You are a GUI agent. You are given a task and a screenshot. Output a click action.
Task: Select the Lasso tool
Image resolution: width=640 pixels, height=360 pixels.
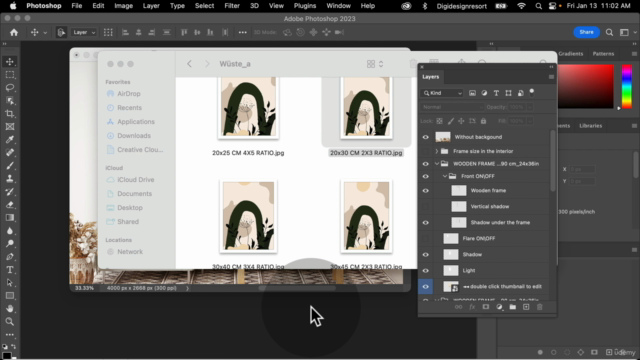click(10, 88)
